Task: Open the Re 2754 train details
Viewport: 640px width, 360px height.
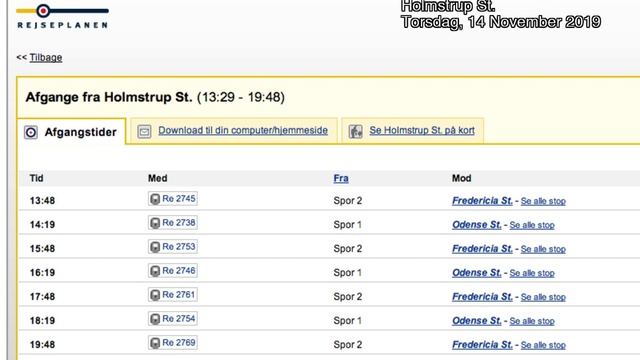Action: [x=173, y=319]
